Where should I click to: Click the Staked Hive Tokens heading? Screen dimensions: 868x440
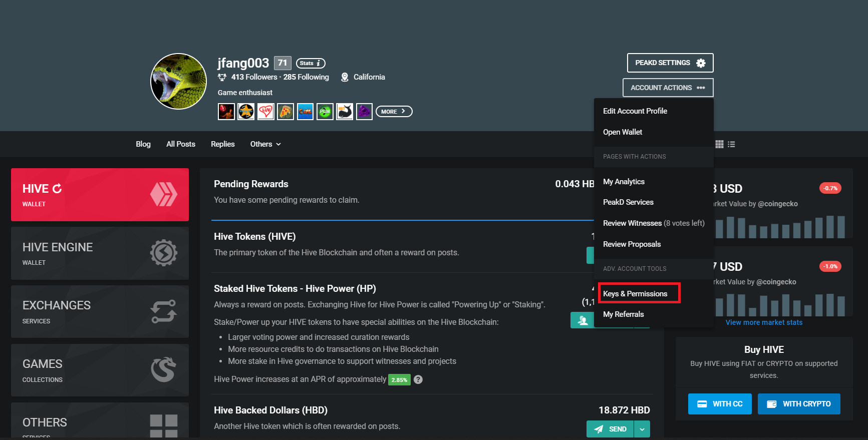point(295,288)
